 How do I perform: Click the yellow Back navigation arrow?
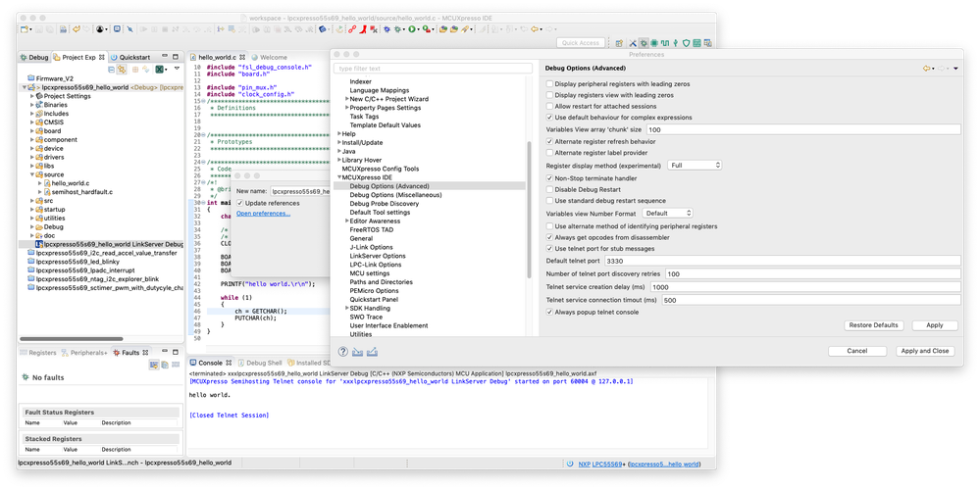[535, 29]
